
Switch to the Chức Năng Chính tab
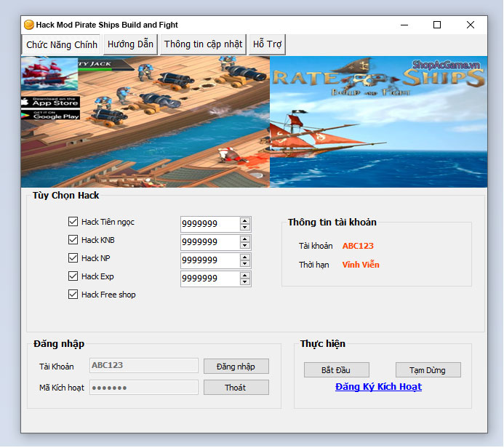61,44
